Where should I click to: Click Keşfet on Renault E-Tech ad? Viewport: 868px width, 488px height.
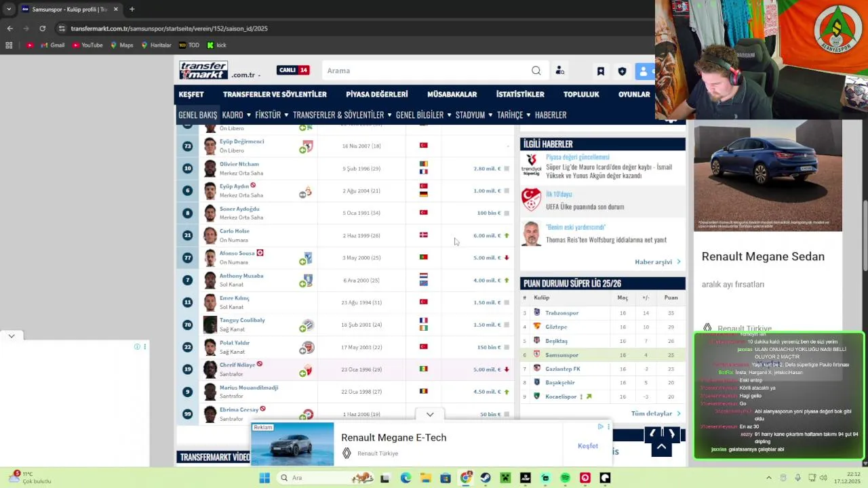click(588, 446)
